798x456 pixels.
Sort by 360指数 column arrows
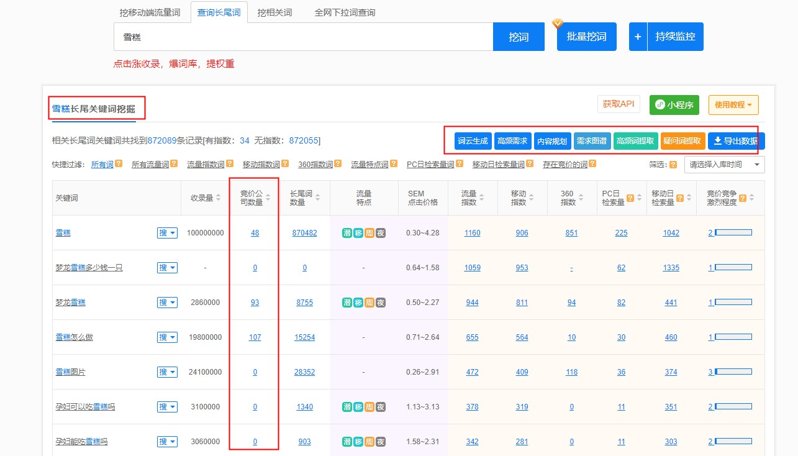pos(581,197)
